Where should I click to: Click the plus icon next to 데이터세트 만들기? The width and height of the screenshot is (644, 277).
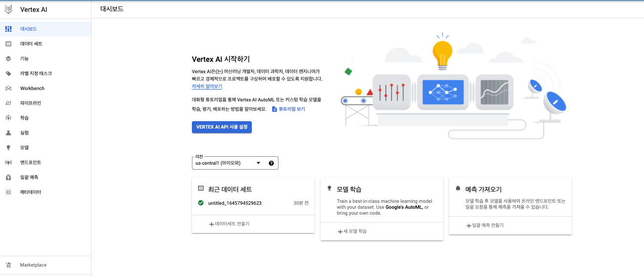coord(212,224)
